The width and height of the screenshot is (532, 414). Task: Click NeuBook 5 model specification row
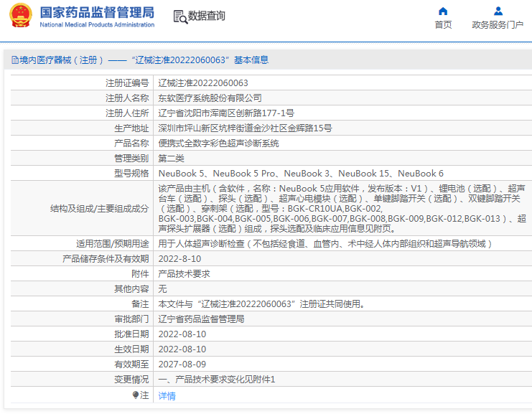coord(301,174)
